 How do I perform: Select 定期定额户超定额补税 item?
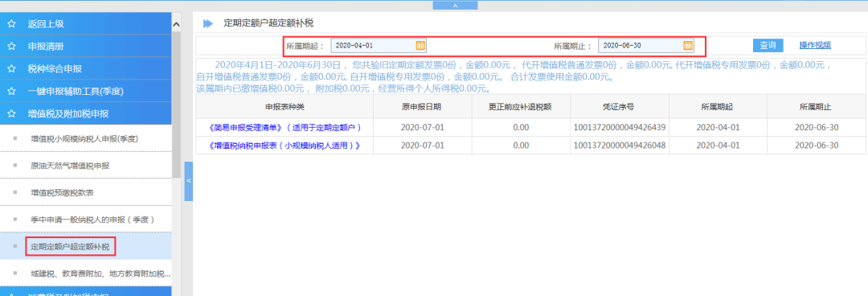[x=86, y=246]
